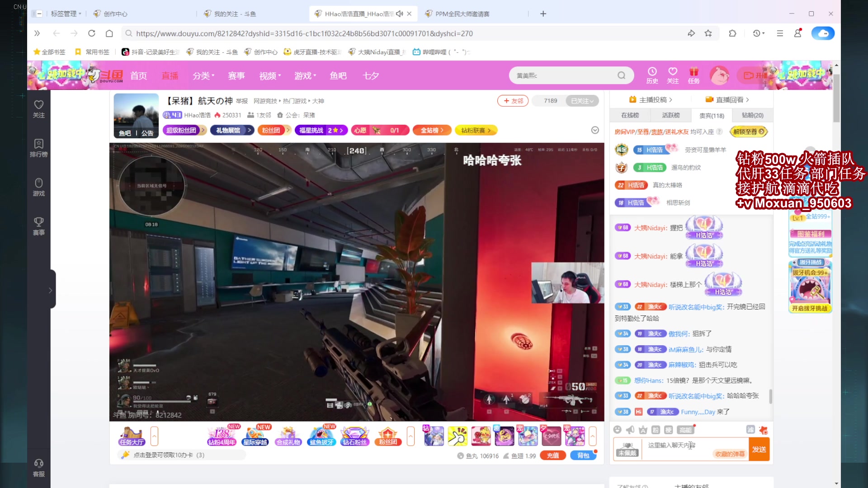Expand the arrow at end of gift row
868x488 pixels.
592,436
